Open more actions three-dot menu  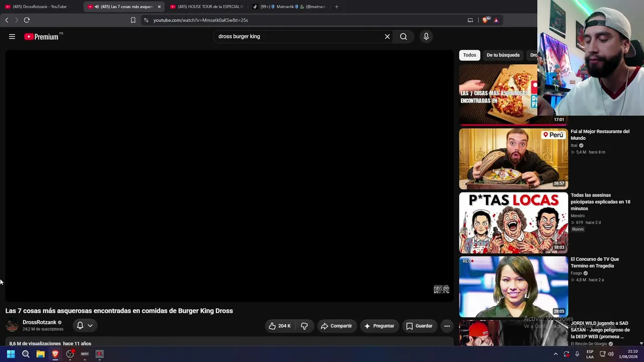[x=447, y=326]
